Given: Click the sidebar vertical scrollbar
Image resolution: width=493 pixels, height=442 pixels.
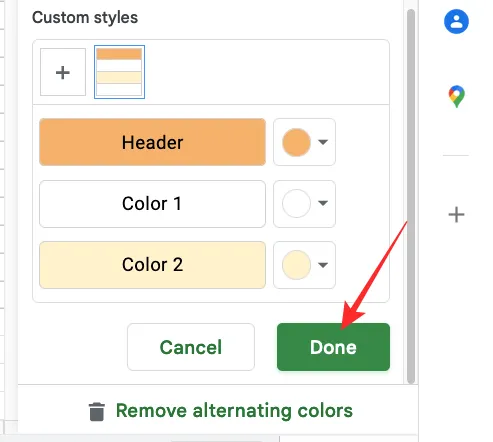Looking at the screenshot, I should 411,197.
